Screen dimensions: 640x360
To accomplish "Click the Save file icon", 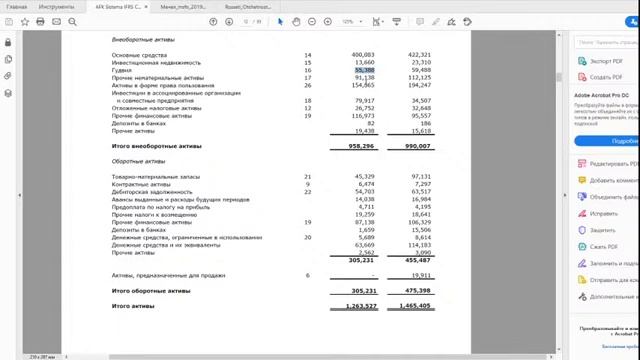I will (x=9, y=22).
